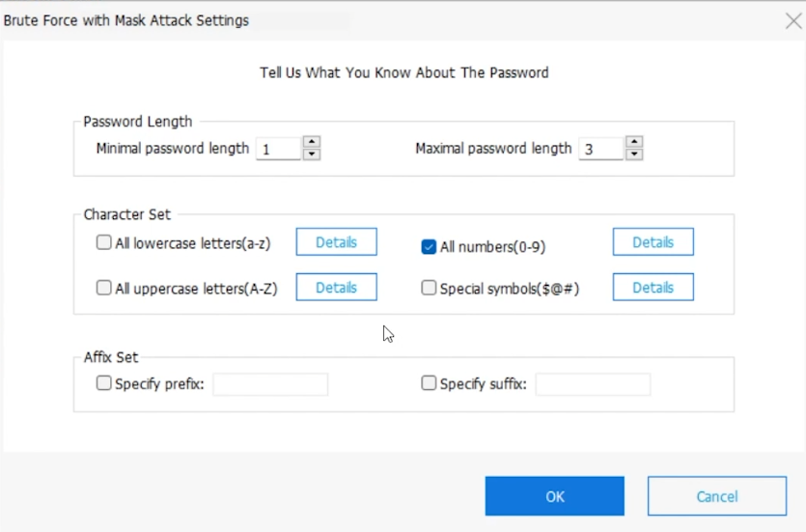Click the minimal password length field
Image resolution: width=806 pixels, height=532 pixels.
(x=278, y=149)
